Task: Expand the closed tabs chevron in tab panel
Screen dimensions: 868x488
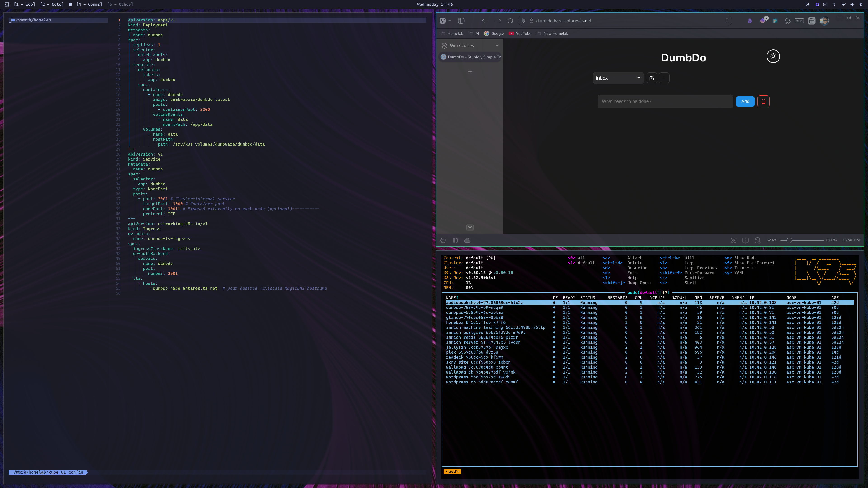Action: 470,227
